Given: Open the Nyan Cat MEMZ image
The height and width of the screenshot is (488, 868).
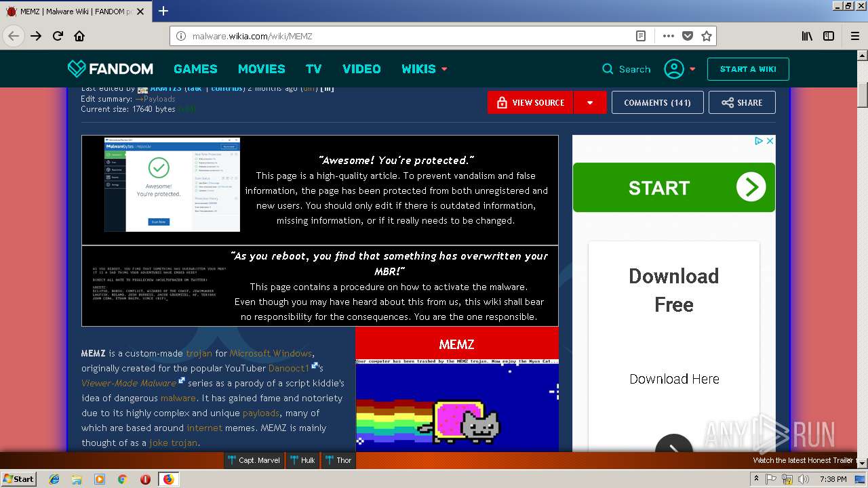Looking at the screenshot, I should 457,405.
